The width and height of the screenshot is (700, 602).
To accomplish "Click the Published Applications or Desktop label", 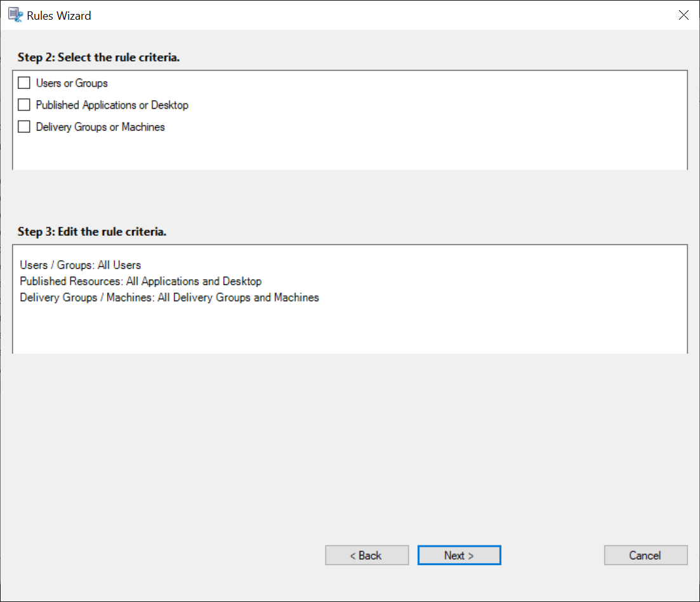I will click(x=112, y=104).
